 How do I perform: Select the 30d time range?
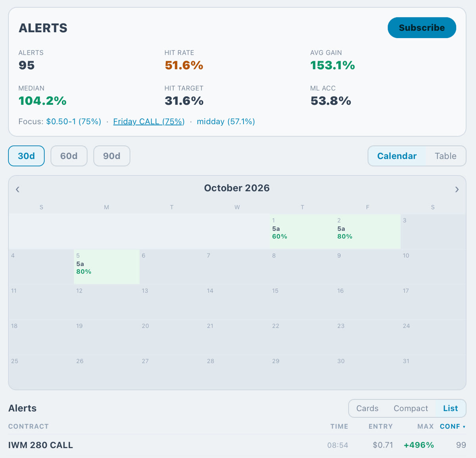click(x=27, y=156)
